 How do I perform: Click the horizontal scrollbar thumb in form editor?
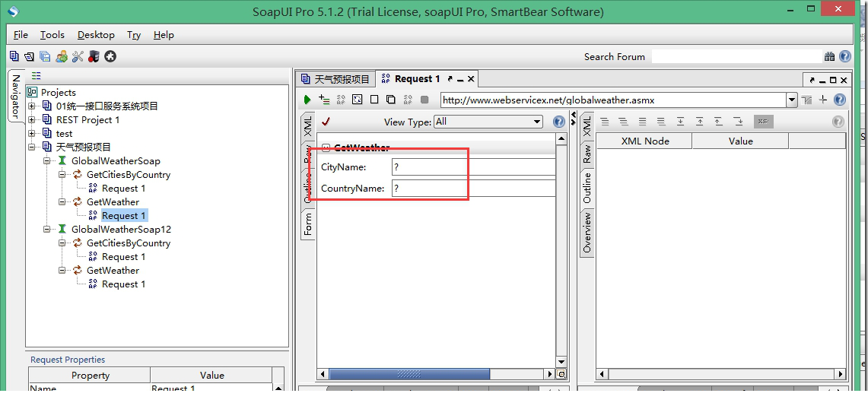pyautogui.click(x=409, y=374)
